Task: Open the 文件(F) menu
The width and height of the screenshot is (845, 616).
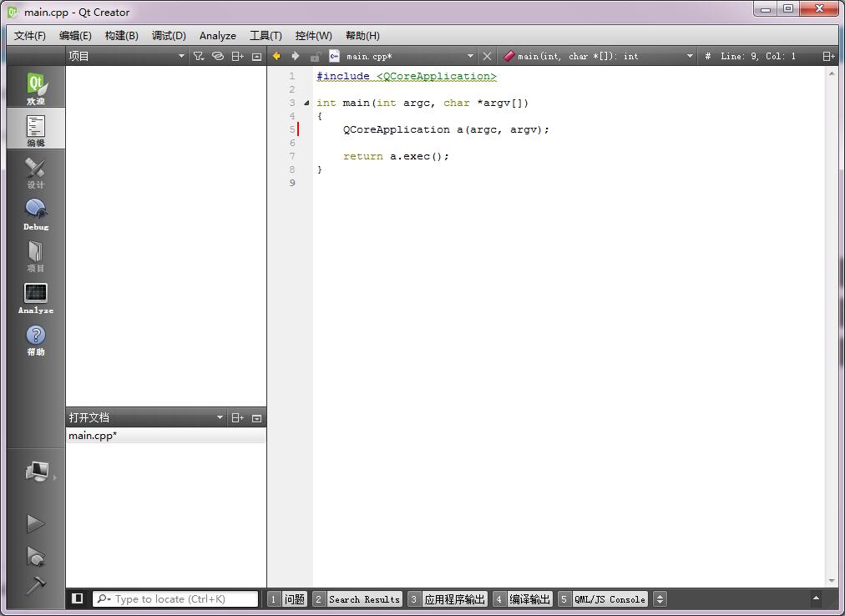Action: pos(29,36)
